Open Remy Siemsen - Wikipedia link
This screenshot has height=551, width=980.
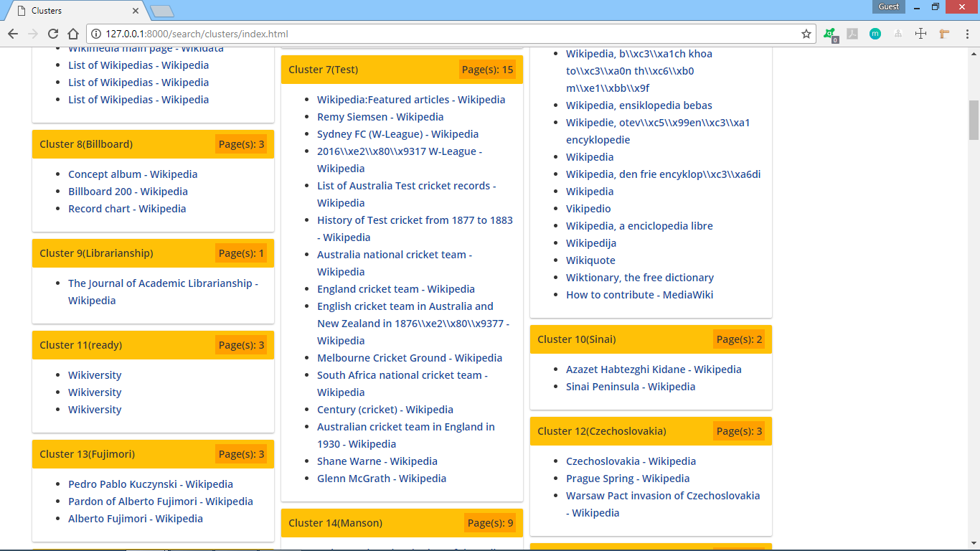(380, 117)
